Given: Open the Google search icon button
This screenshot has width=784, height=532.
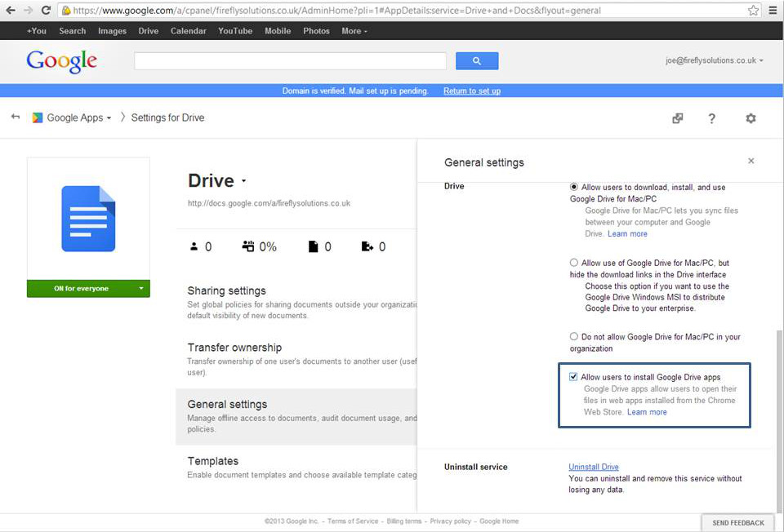Looking at the screenshot, I should pos(476,60).
